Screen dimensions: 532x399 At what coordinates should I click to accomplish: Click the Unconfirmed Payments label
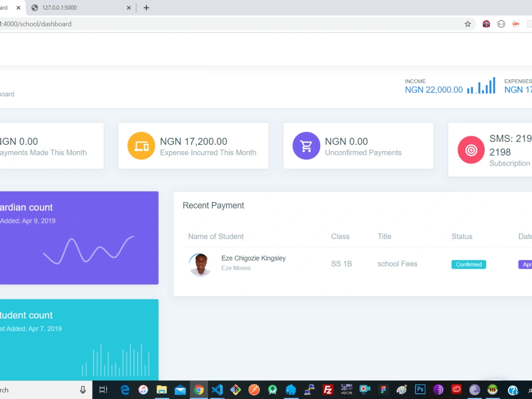(x=363, y=153)
